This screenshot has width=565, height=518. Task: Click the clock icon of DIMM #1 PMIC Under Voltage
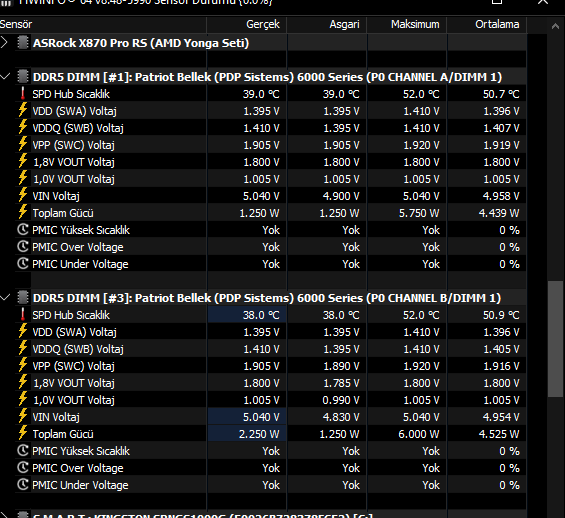point(23,263)
